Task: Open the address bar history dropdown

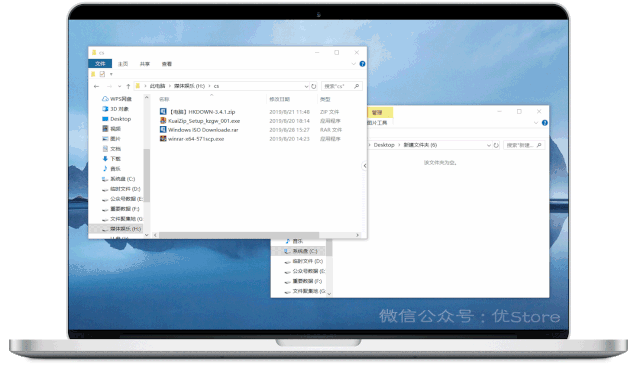Action: (306, 86)
